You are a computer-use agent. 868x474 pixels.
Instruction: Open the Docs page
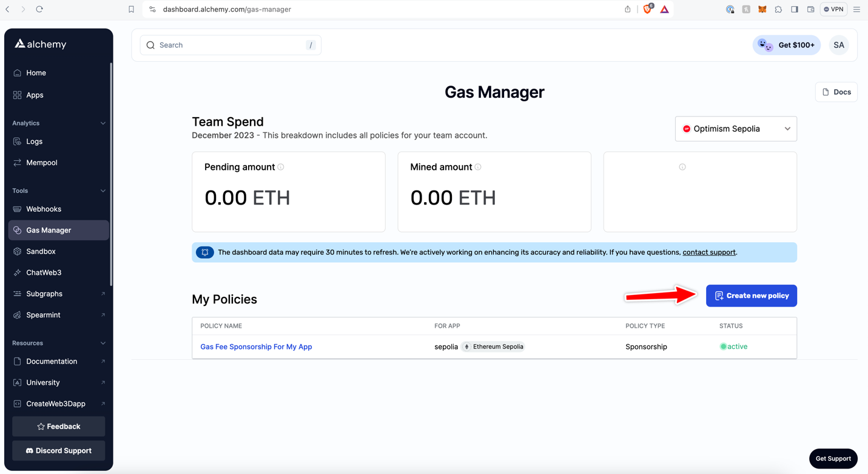click(836, 92)
